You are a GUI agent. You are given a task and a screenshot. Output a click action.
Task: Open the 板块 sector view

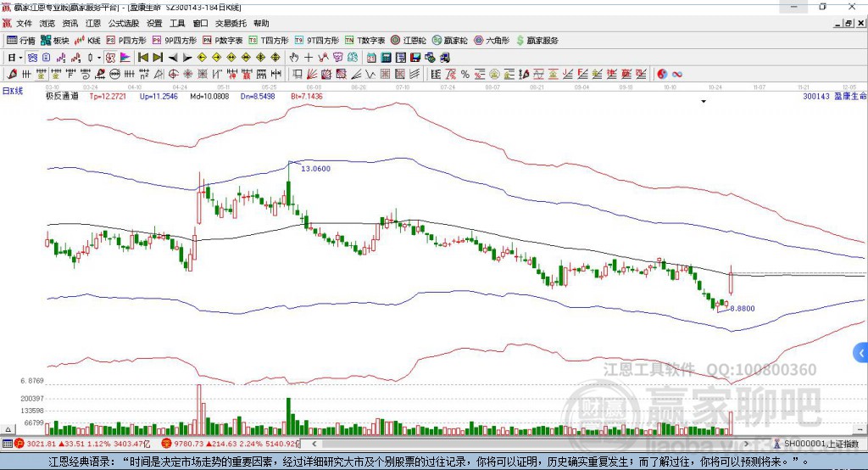pos(55,41)
